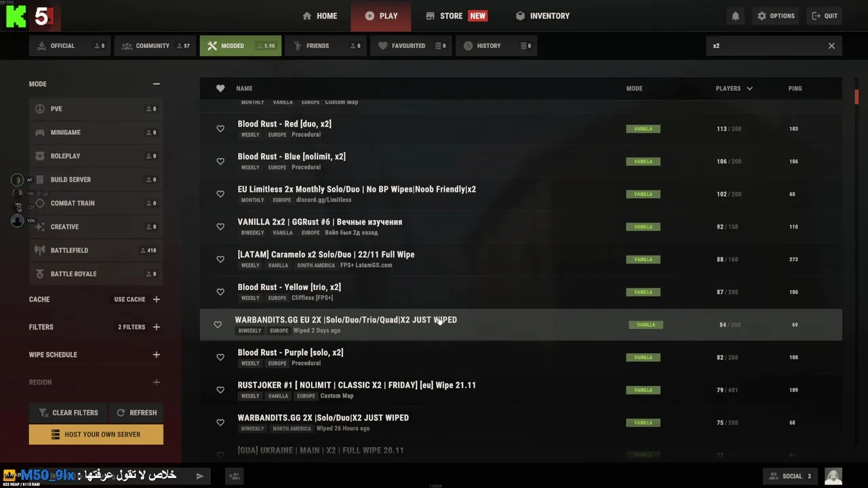Favourite the LATAM Caramelo x2 server heart
Image resolution: width=868 pixels, height=488 pixels.
(x=220, y=259)
